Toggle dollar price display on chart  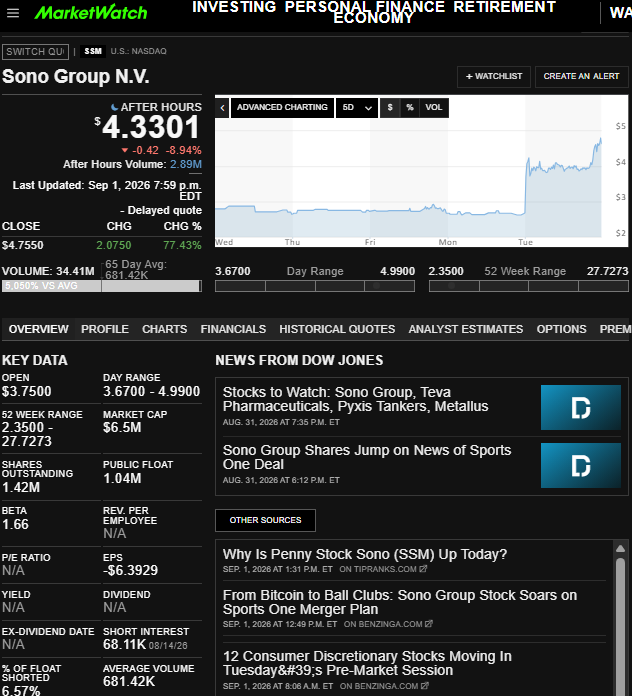(390, 108)
